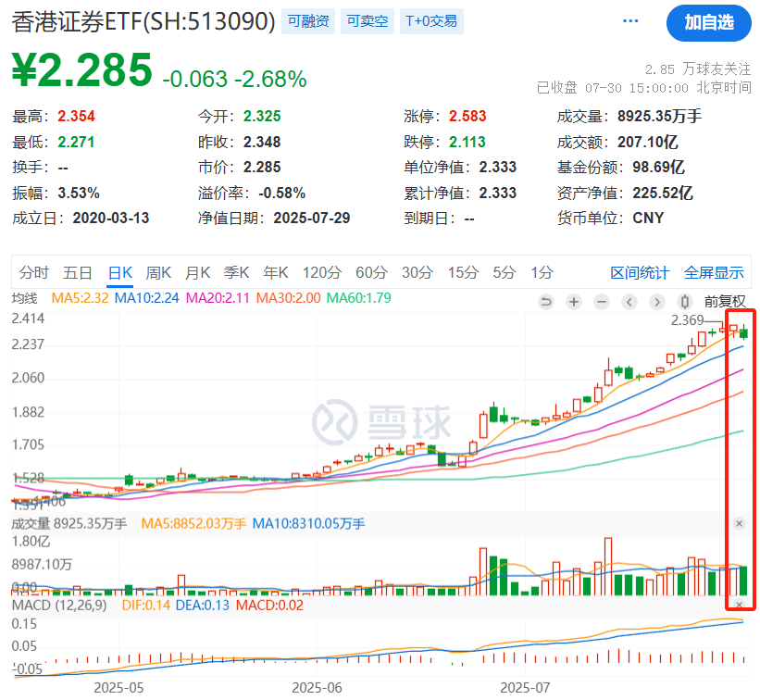Image resolution: width=760 pixels, height=700 pixels.
Task: Zoom in chart with plus icon
Action: click(574, 302)
